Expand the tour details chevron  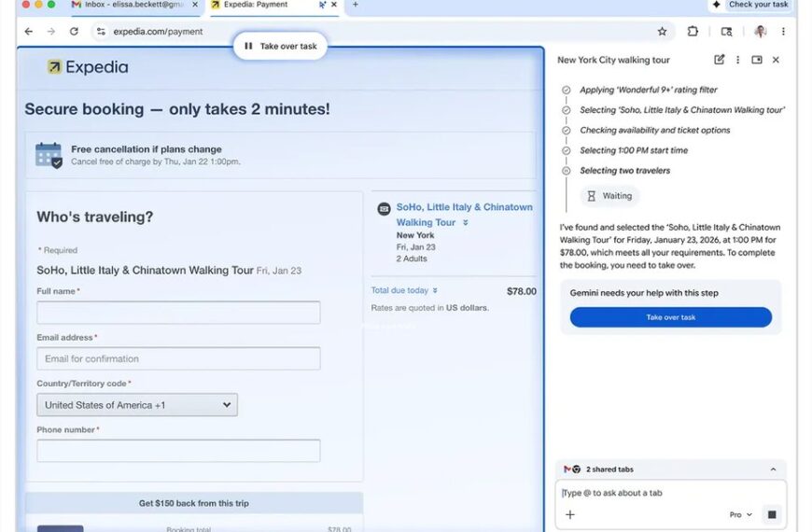click(x=466, y=223)
